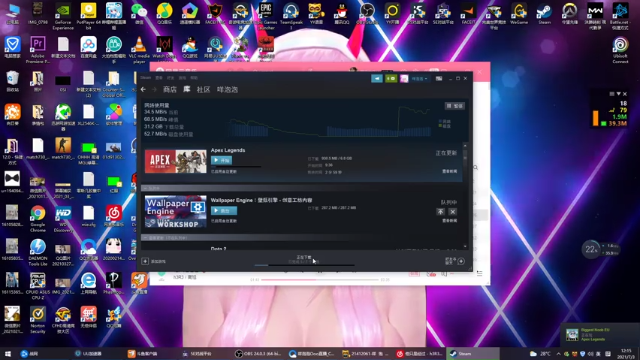Open the 商店 store tab in Steam
The height and width of the screenshot is (360, 640).
pyautogui.click(x=170, y=89)
